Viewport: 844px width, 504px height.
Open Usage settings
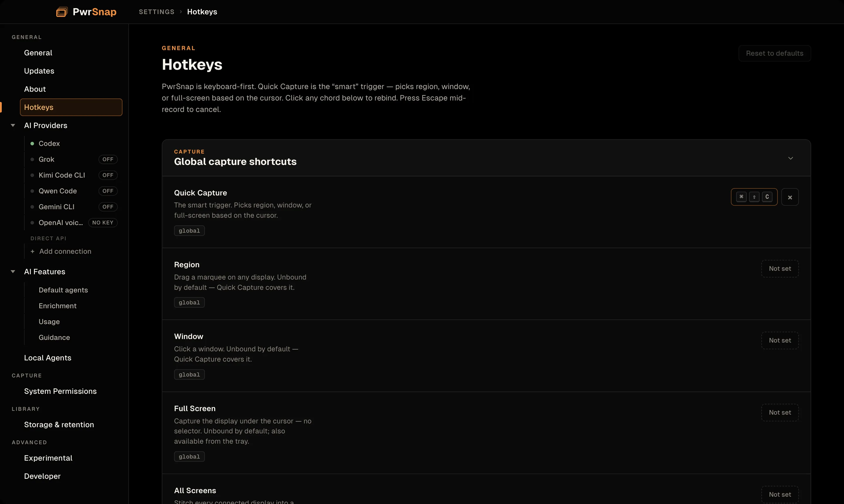[49, 322]
